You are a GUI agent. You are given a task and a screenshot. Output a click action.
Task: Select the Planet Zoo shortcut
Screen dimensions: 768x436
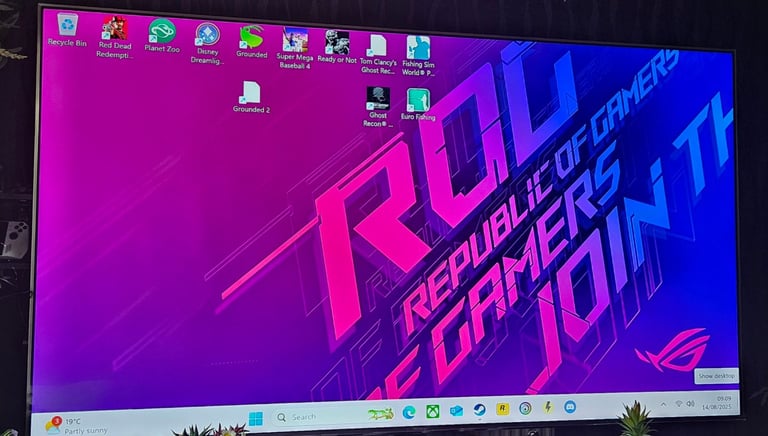(162, 36)
